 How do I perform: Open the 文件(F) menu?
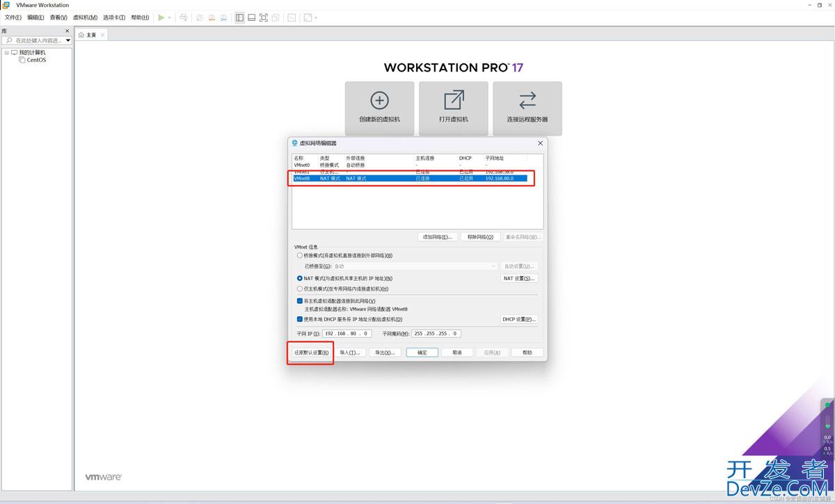[13, 17]
